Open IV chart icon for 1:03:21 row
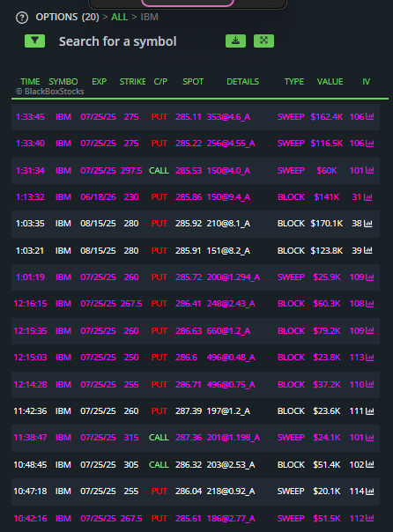The width and height of the screenshot is (393, 532). coord(368,250)
